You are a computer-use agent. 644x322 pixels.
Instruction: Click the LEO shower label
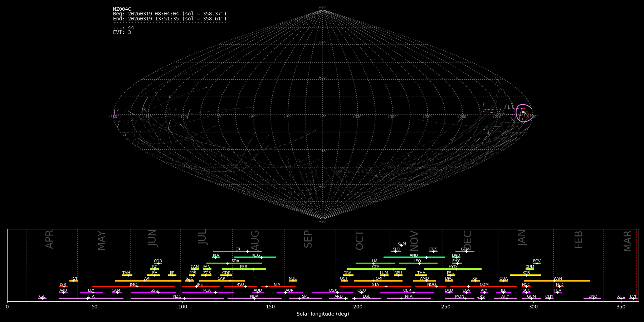417,261
